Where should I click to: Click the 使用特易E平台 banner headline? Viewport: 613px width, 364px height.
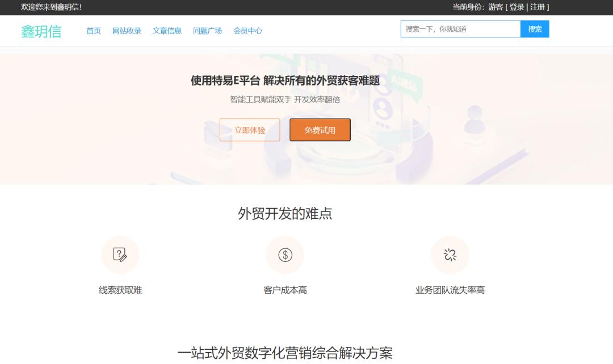point(285,81)
